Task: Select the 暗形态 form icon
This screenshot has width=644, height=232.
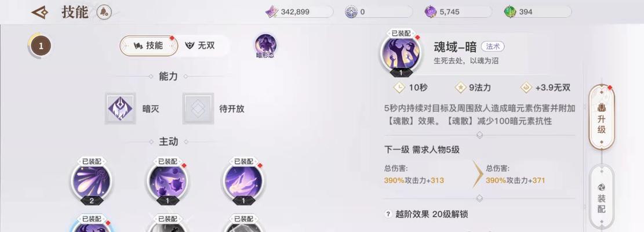Action: (265, 46)
